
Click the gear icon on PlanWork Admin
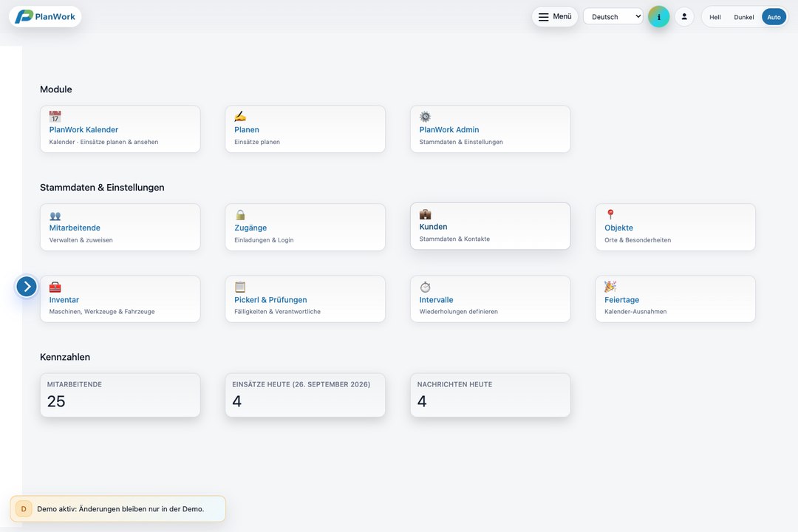[x=425, y=117]
